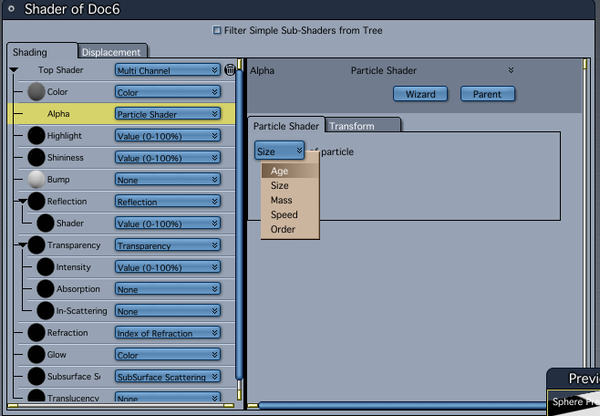The width and height of the screenshot is (600, 416).
Task: Select the Glow tree row label
Action: tap(57, 354)
